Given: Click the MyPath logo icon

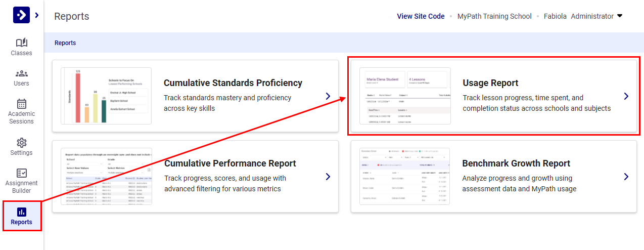Looking at the screenshot, I should tap(21, 15).
